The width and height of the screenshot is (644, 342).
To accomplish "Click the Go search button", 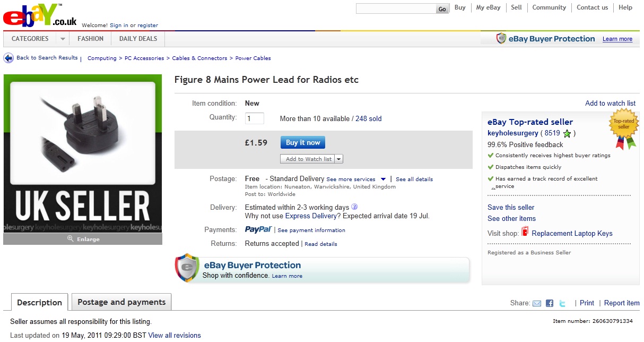I will click(442, 9).
